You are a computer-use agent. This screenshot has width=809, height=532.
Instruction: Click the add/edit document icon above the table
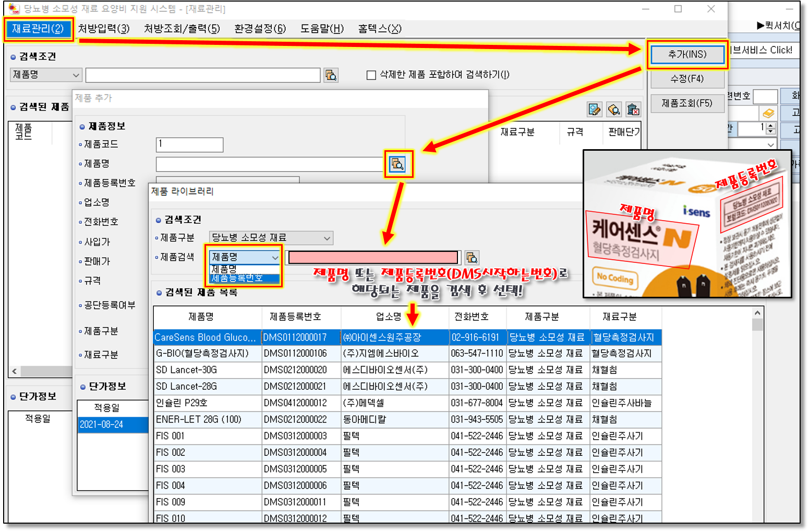[x=595, y=110]
